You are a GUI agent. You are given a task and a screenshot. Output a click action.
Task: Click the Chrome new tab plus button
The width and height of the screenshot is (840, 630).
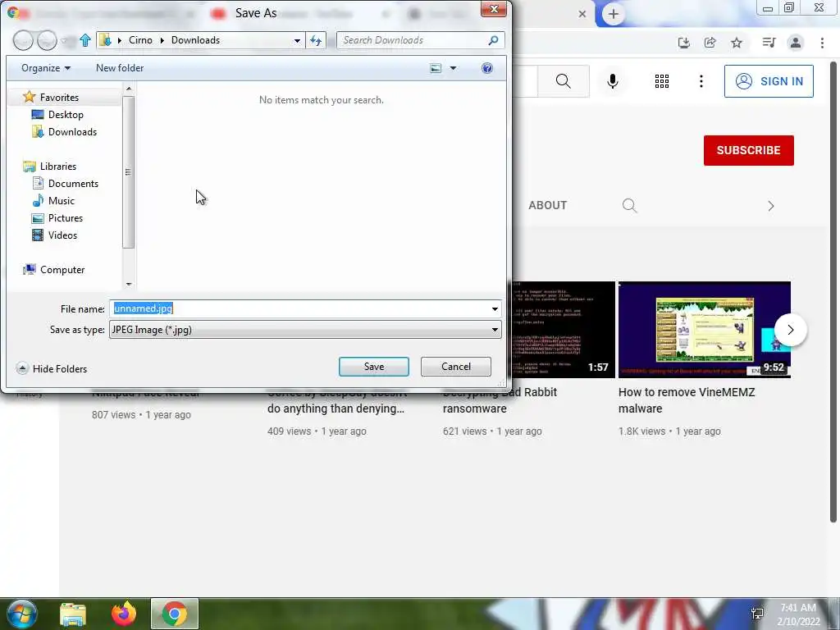coord(614,15)
